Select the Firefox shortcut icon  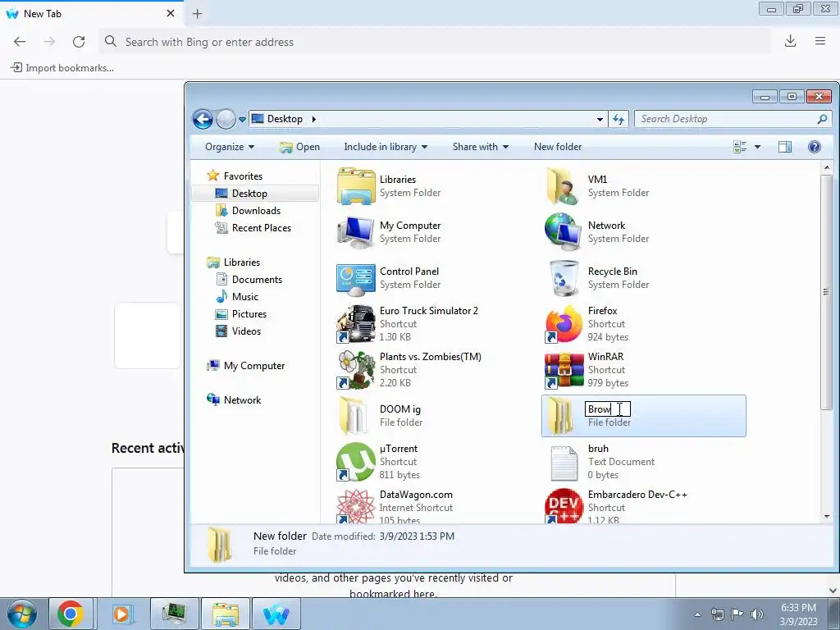(564, 323)
